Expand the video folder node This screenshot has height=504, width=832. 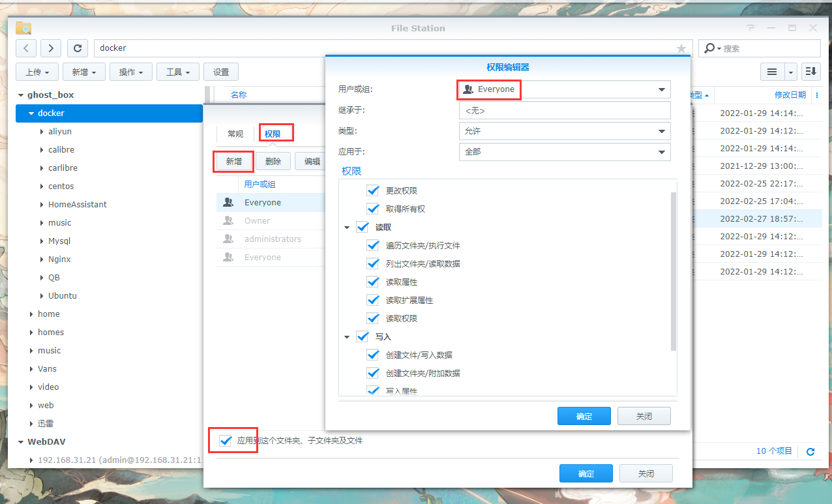[x=31, y=387]
